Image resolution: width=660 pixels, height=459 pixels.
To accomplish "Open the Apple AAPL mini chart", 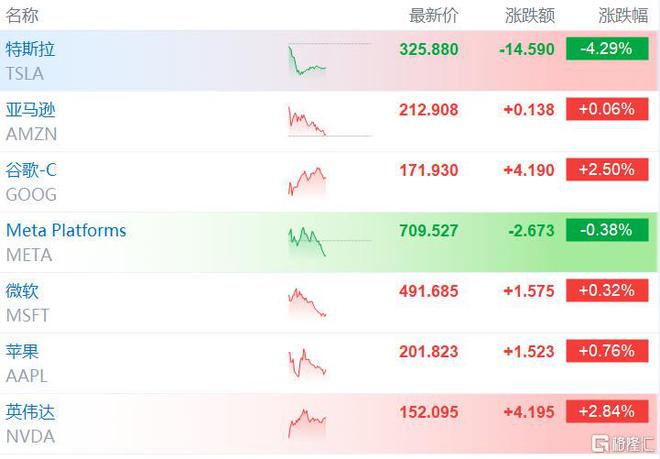I will click(x=307, y=363).
